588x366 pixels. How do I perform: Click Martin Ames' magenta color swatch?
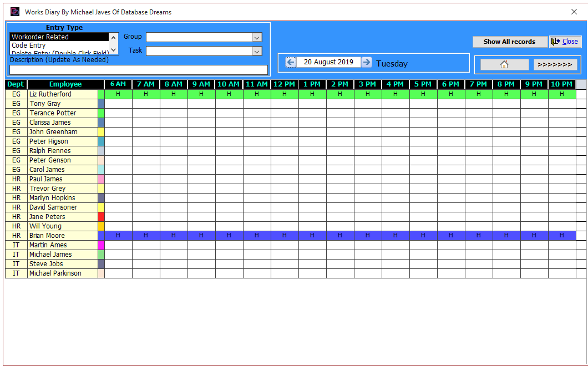(102, 245)
